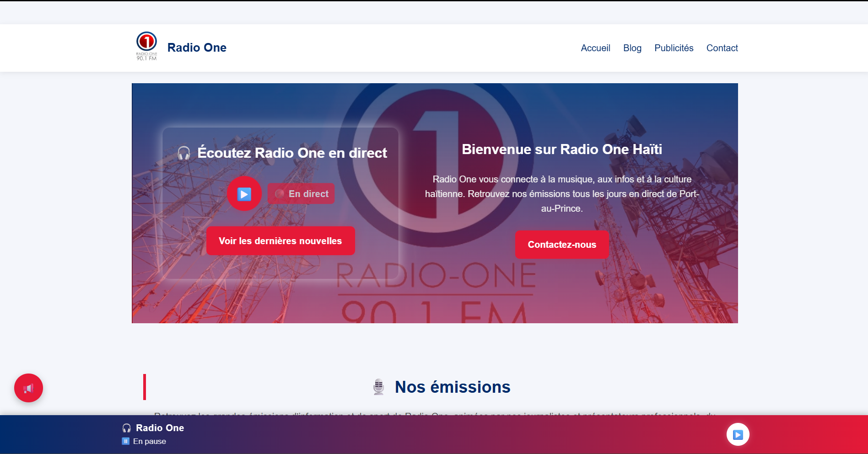868x454 pixels.
Task: Toggle playback state via the "En pause" label
Action: click(149, 441)
